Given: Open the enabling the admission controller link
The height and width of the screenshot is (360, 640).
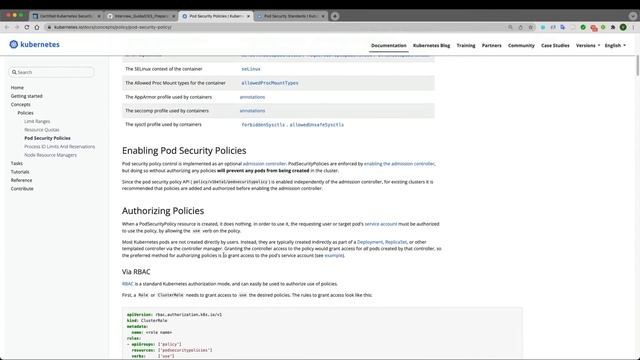Looking at the screenshot, I should pos(399,164).
